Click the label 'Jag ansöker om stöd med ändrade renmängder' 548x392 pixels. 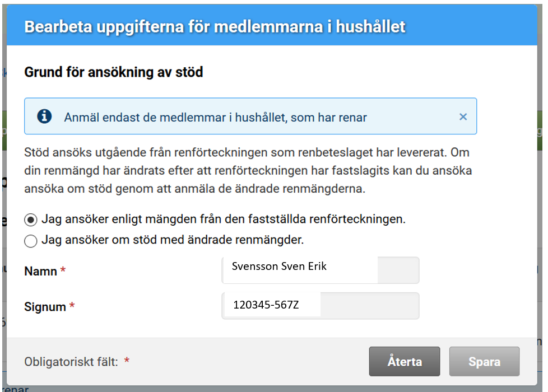[173, 240]
